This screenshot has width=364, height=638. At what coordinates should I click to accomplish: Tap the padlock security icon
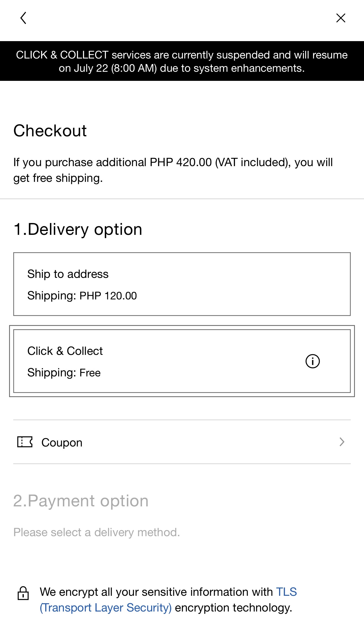point(23,593)
